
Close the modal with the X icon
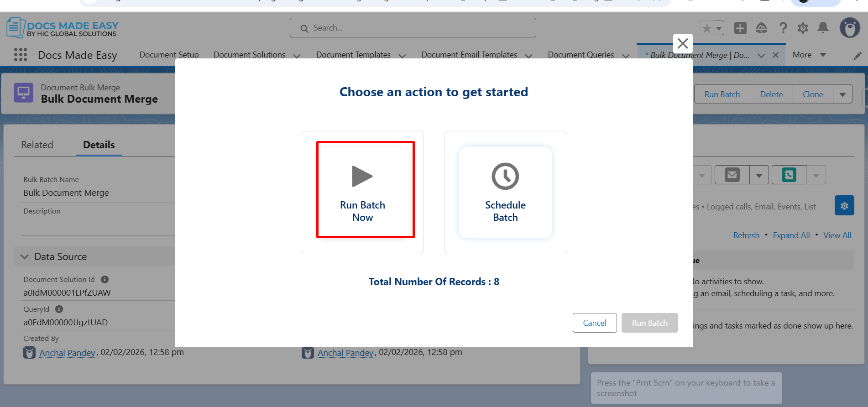click(x=683, y=43)
